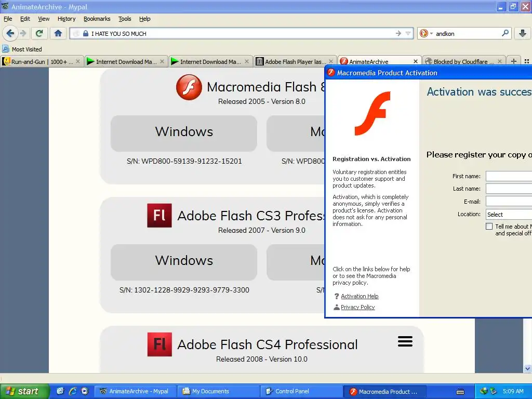Image resolution: width=532 pixels, height=399 pixels.
Task: Click the Flash logo in activation dialog
Action: click(x=373, y=113)
